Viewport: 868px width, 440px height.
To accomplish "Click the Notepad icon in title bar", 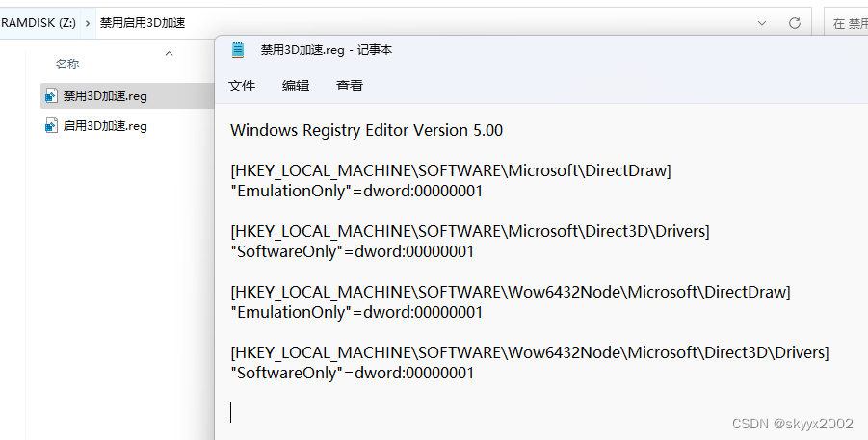I will coord(238,50).
